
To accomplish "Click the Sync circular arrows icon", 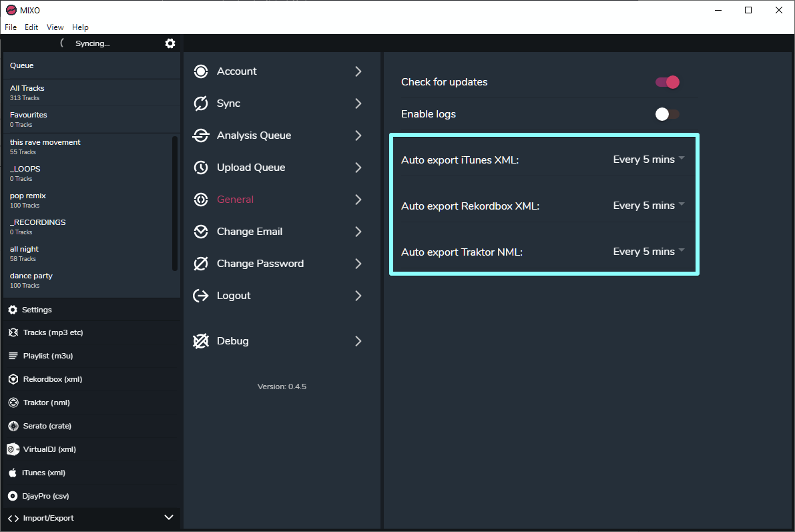I will (x=201, y=103).
